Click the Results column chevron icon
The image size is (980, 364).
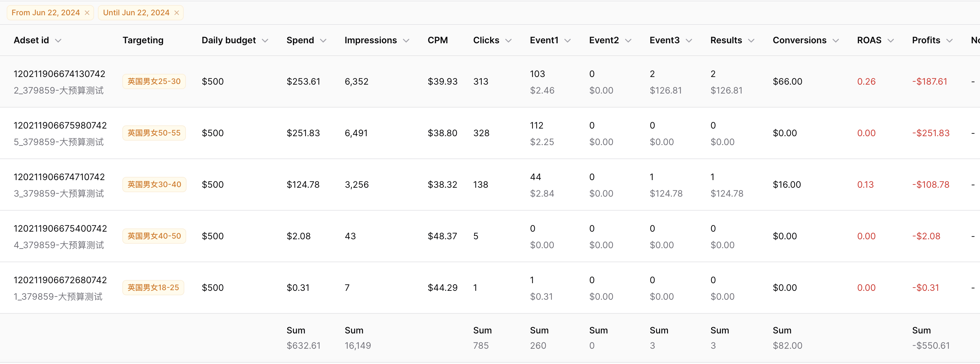click(751, 41)
